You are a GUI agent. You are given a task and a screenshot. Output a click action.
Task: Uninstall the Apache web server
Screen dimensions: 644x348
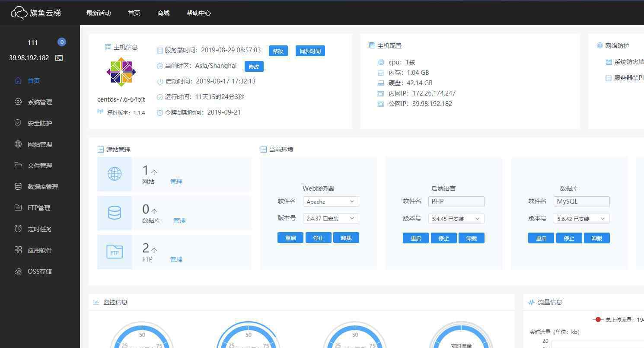pyautogui.click(x=346, y=238)
